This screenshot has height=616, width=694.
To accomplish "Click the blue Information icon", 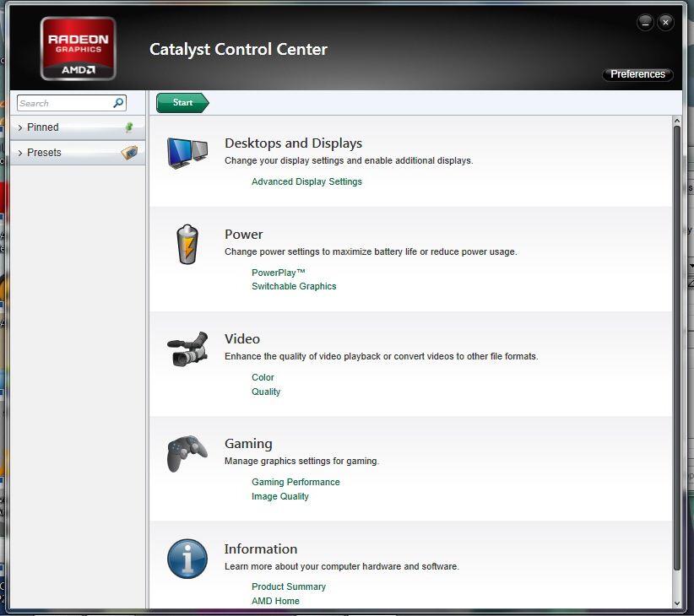I will coord(187,559).
